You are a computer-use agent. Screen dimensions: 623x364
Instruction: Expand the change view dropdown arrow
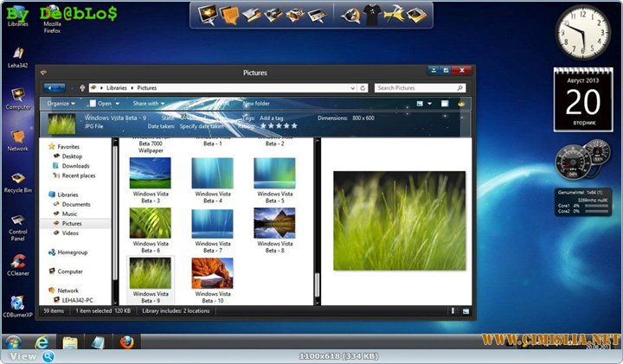click(430, 104)
